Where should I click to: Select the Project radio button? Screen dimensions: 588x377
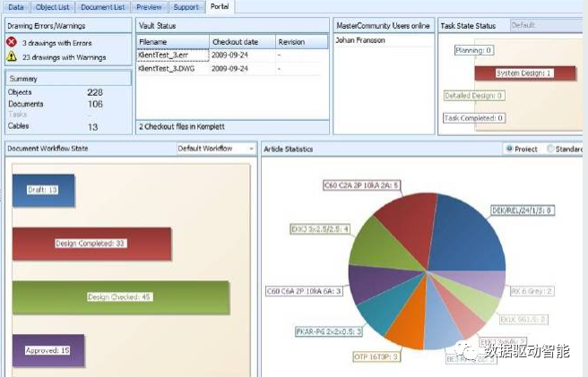pyautogui.click(x=509, y=149)
